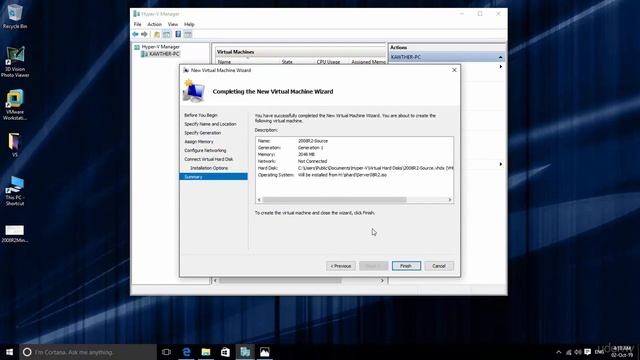This screenshot has width=640, height=360.
Task: Cancel the New Virtual Machine Wizard
Action: pyautogui.click(x=439, y=266)
